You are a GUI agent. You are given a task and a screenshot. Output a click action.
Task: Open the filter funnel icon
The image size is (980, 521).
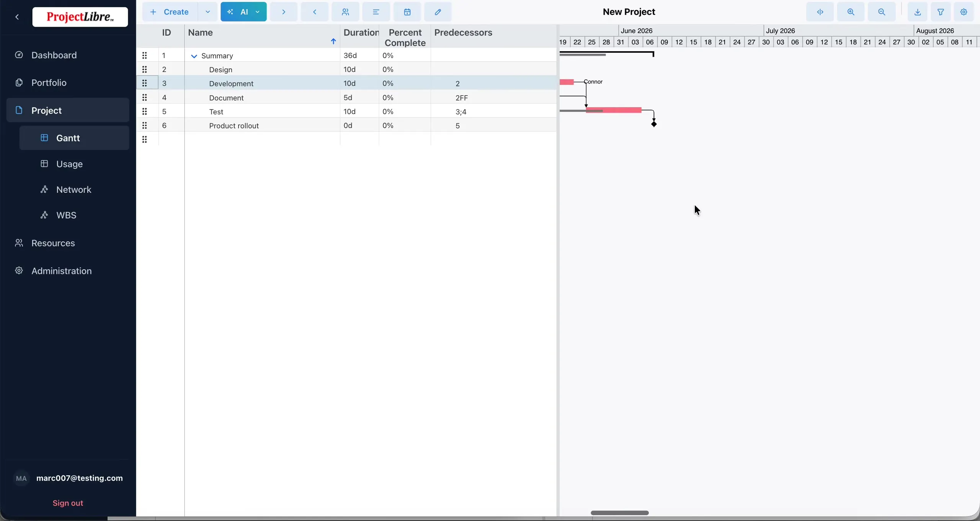click(941, 12)
